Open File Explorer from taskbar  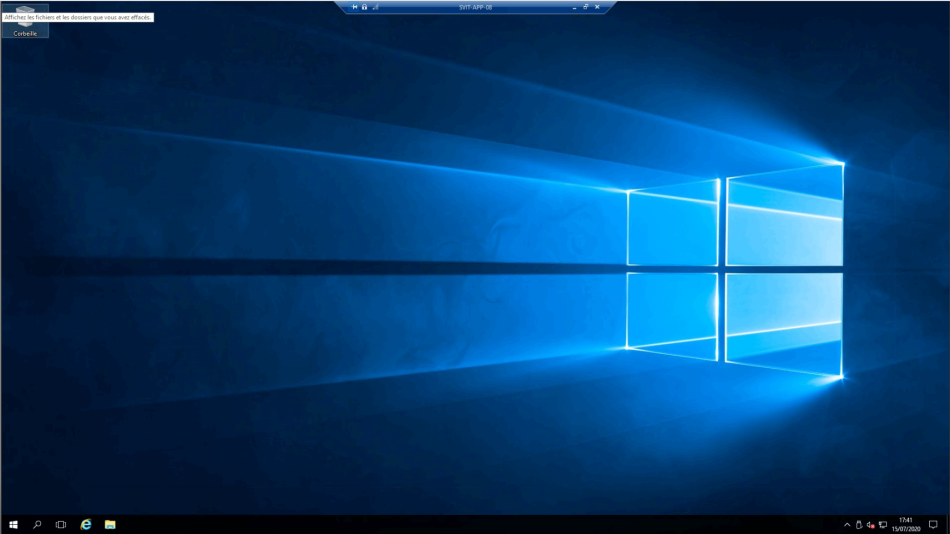pos(110,524)
